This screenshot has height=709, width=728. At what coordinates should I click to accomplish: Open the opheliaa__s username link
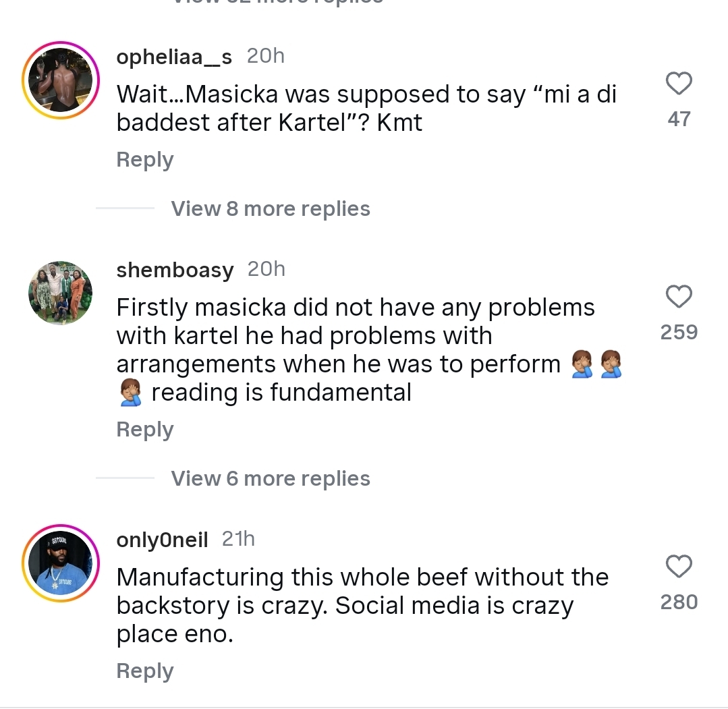[x=174, y=57]
